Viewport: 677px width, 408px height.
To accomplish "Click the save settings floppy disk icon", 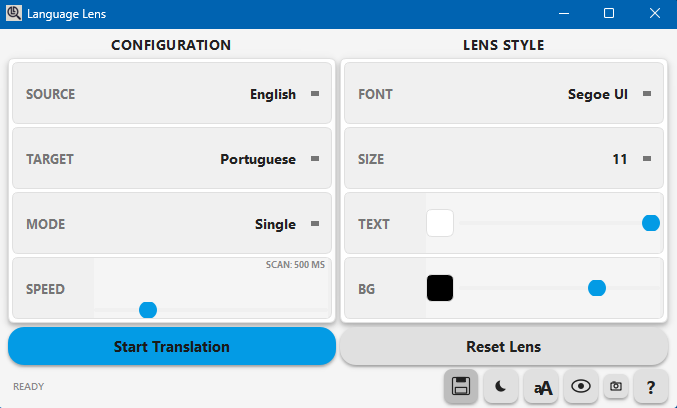I will (461, 386).
